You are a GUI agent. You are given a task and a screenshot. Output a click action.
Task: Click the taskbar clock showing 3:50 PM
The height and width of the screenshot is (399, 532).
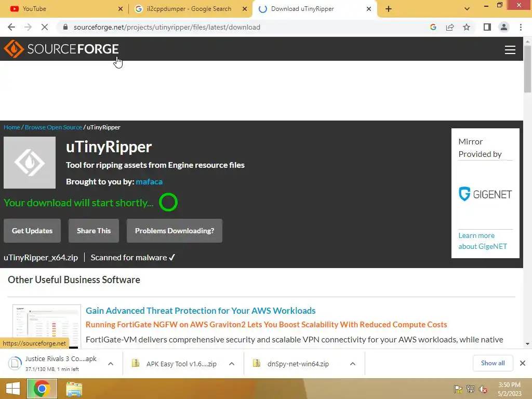tap(509, 389)
